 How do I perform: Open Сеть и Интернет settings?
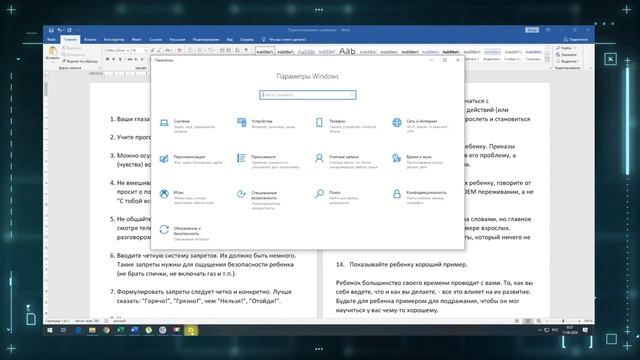point(421,126)
